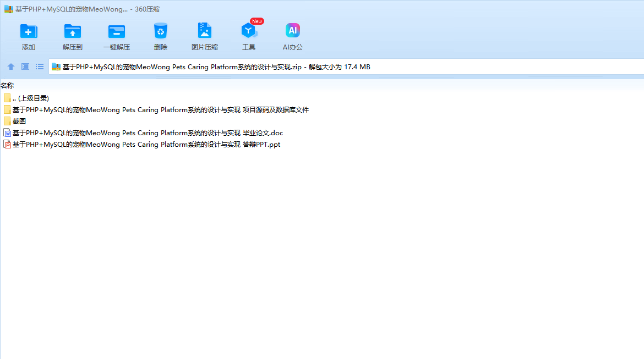
Task: Sort by the 名称 column header
Action: [7, 85]
